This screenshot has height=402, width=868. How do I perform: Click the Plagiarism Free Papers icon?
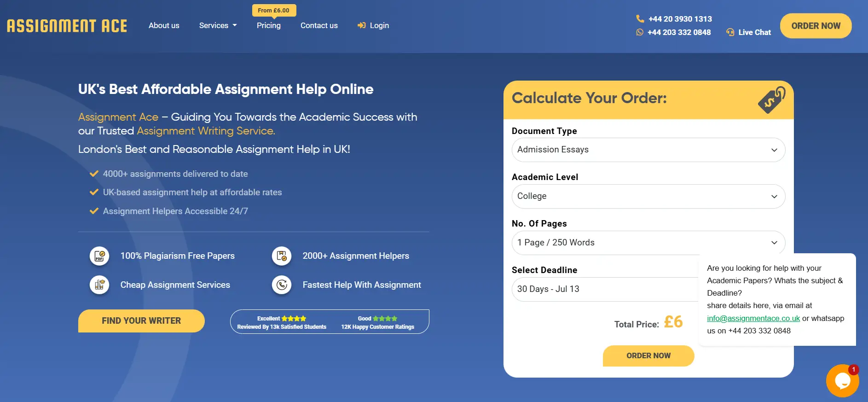[x=99, y=256]
